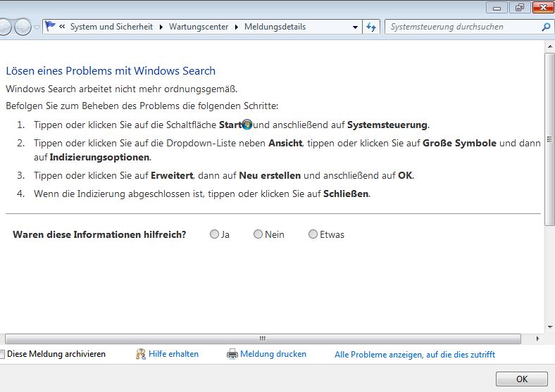Click Systemsteuerung durchsuchen search field
This screenshot has height=392, width=555.
coord(463,27)
